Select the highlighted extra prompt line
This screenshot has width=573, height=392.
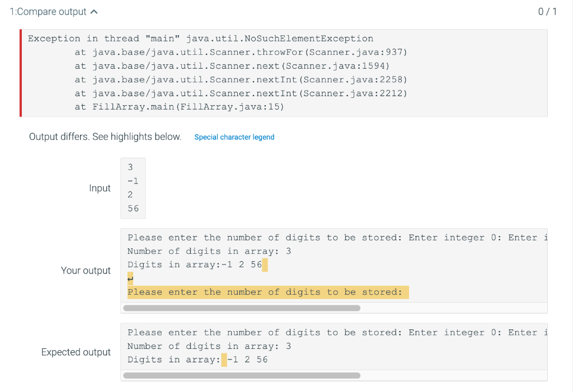(x=267, y=291)
